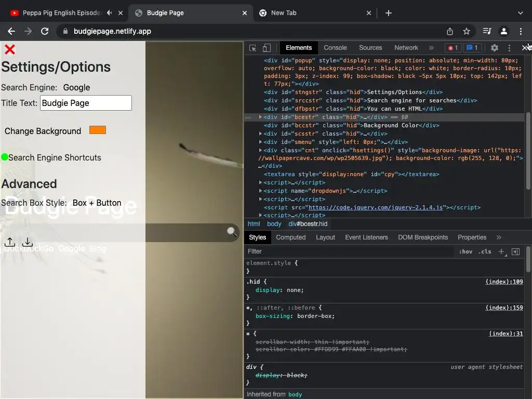532x399 pixels.
Task: Click the share page icon in address bar
Action: 450,31
